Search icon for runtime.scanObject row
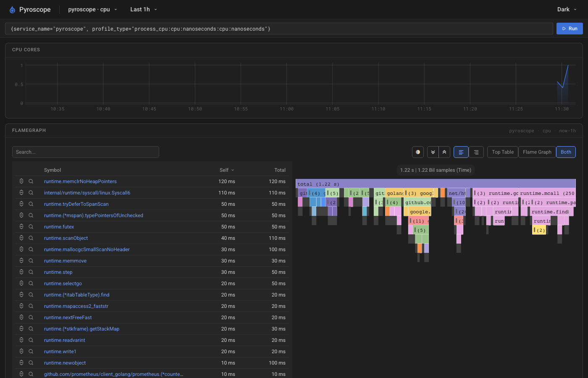588x378 pixels. [31, 238]
